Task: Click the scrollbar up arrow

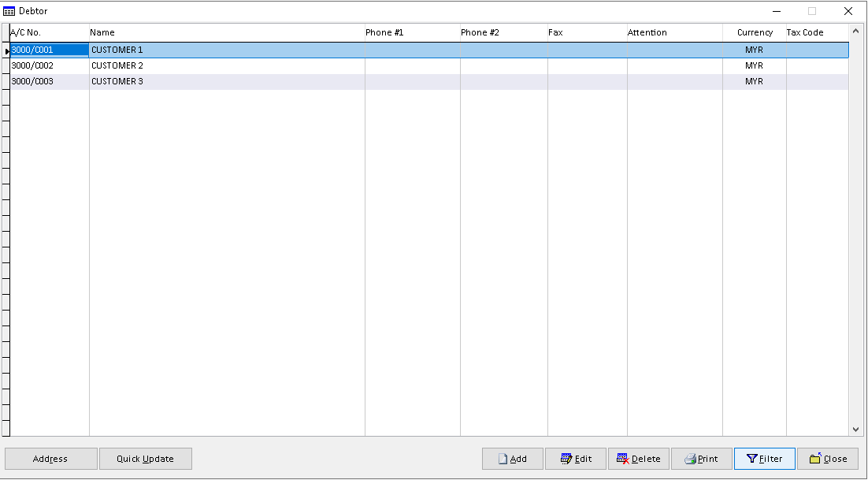Action: pos(857,32)
